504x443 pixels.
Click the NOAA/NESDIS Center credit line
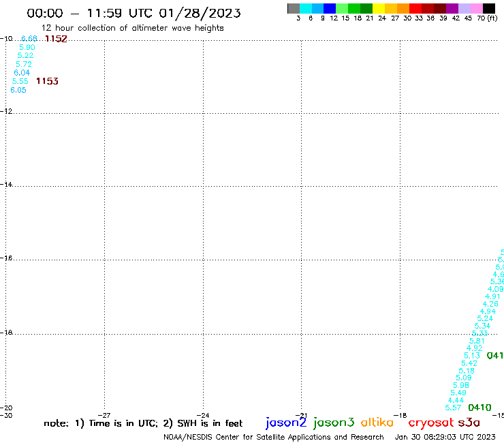pyautogui.click(x=274, y=438)
